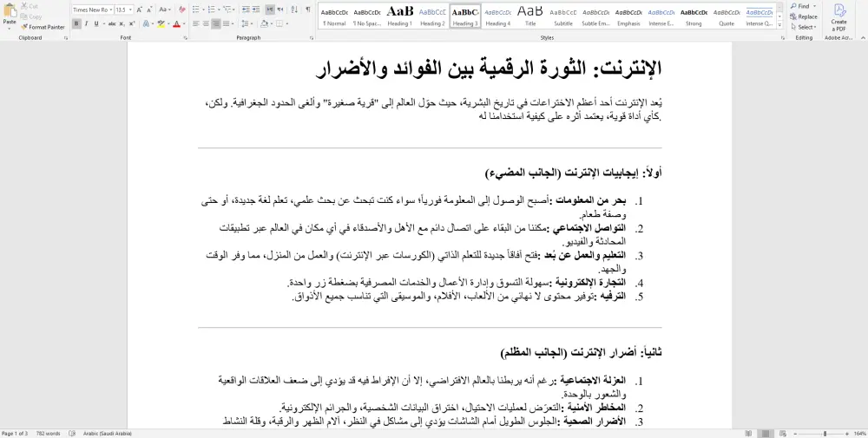Screen dimensions: 868x438
Task: Click Find in Editing group
Action: pos(799,6)
